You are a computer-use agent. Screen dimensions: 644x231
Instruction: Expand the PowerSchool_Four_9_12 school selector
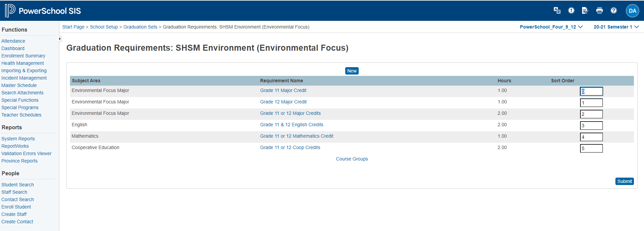551,27
